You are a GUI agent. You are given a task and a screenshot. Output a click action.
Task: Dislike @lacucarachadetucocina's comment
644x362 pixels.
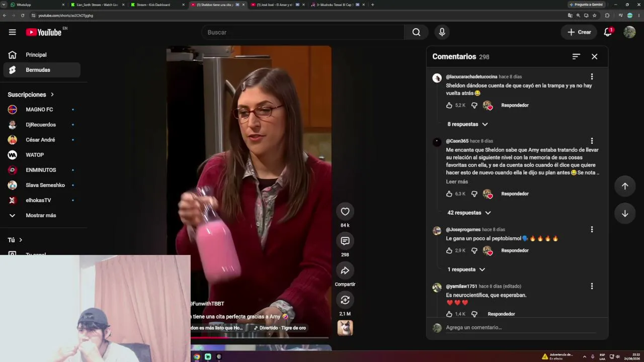tap(474, 105)
